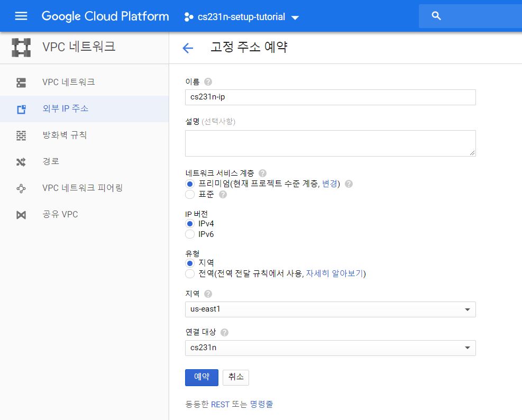Open the hamburger navigation menu
The image size is (522, 420).
[21, 16]
